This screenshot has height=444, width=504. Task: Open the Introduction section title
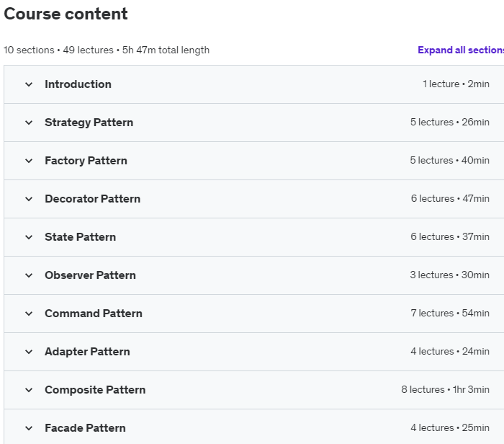(x=78, y=84)
